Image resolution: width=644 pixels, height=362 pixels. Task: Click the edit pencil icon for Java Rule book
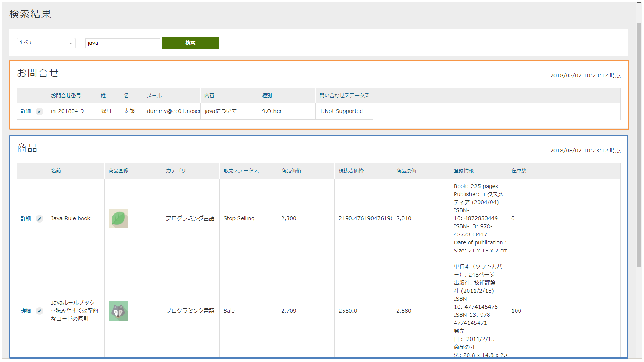click(40, 219)
